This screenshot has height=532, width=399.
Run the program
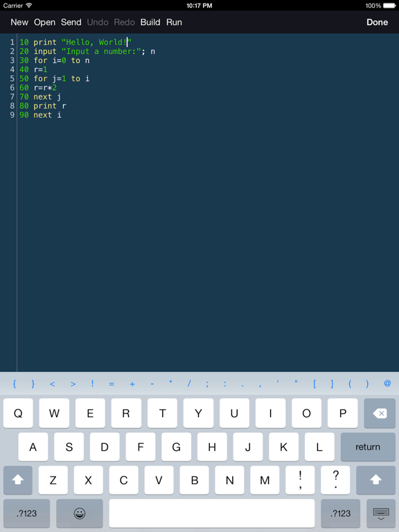coord(174,22)
